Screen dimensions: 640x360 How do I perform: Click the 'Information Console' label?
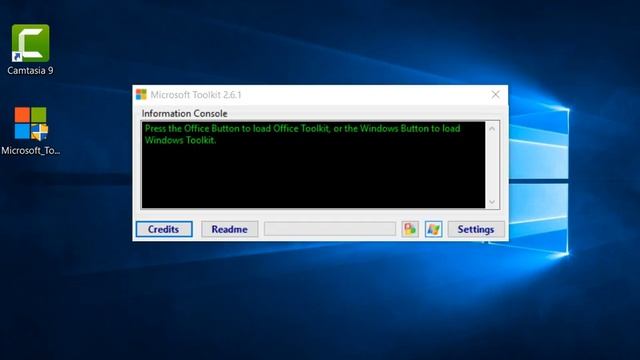point(184,113)
